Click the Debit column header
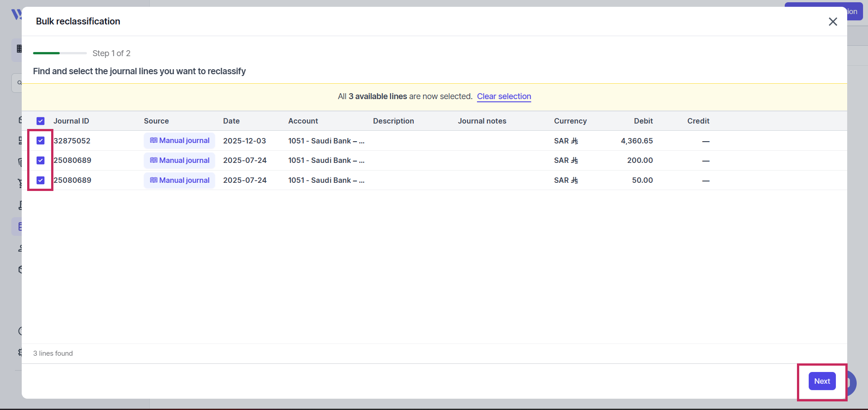Screen dimensions: 868x410 tap(643, 121)
